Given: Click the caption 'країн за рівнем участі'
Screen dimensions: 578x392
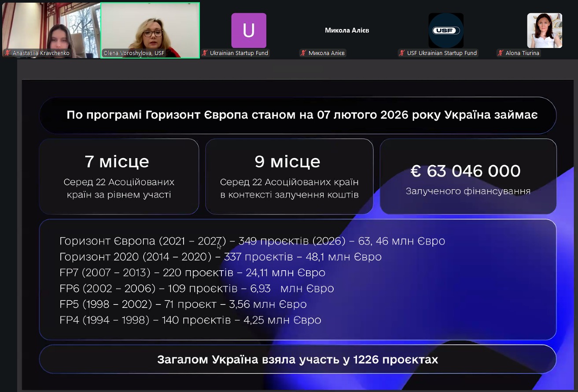Looking at the screenshot, I should (x=119, y=194).
